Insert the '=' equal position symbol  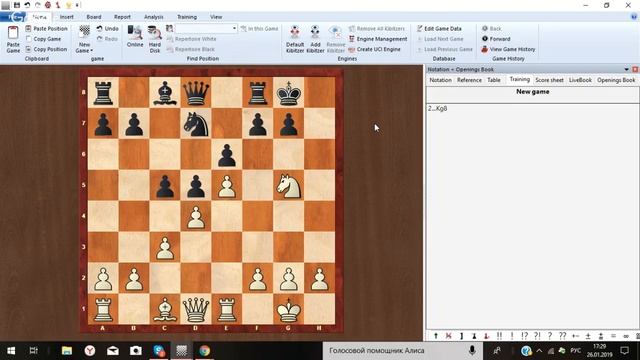(613, 336)
